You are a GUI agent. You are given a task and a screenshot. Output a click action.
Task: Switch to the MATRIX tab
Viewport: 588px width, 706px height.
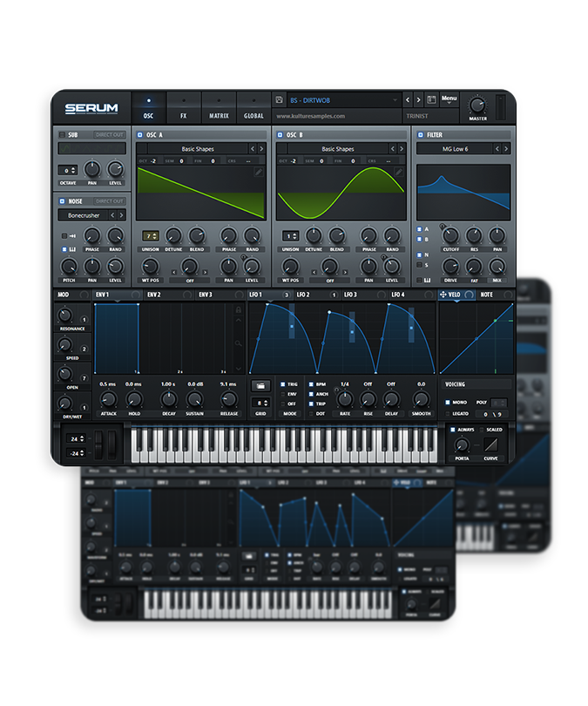tap(219, 109)
